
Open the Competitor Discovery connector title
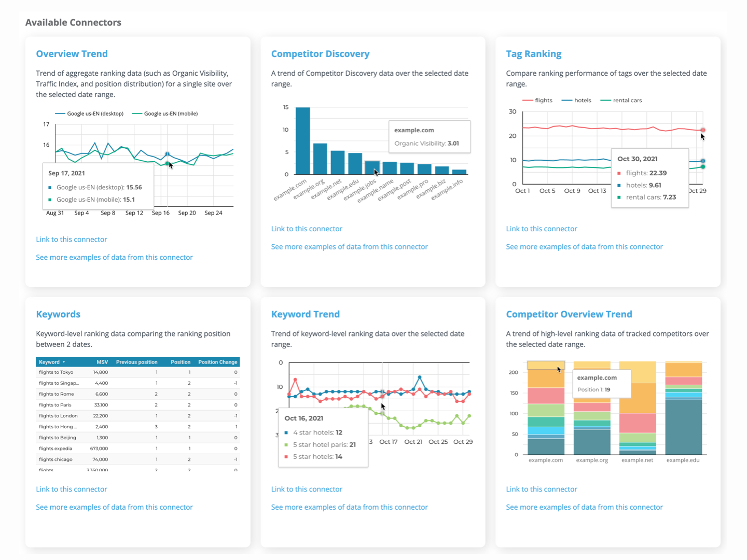click(x=320, y=54)
